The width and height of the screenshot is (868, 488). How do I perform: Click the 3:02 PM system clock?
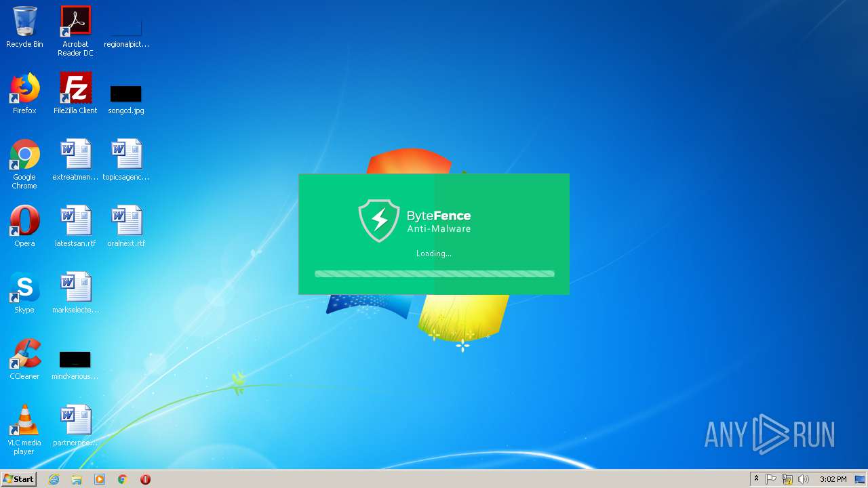(833, 479)
